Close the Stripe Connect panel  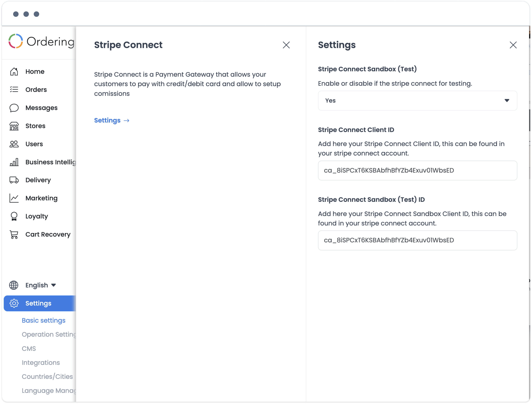click(x=286, y=45)
